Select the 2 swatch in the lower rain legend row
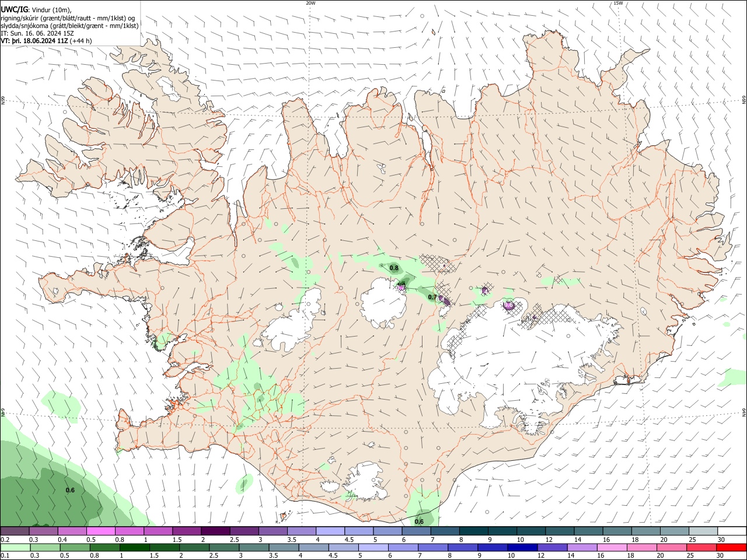 (194, 547)
